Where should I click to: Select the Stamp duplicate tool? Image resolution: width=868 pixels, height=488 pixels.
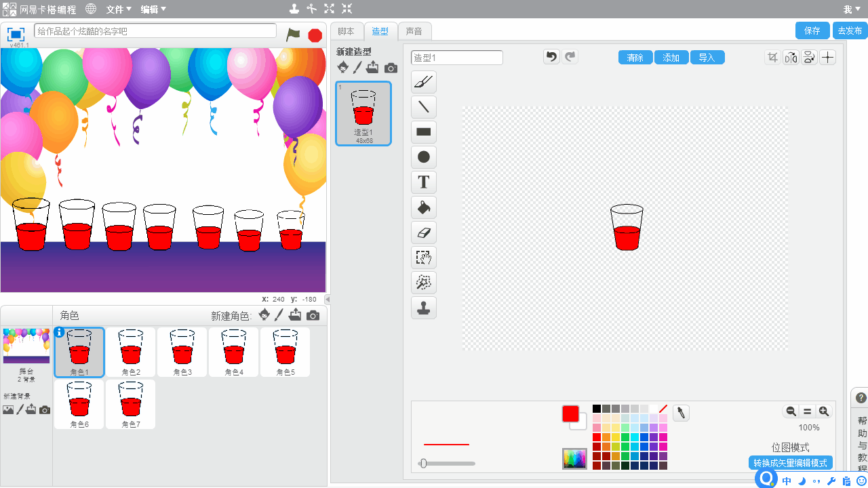pos(424,308)
